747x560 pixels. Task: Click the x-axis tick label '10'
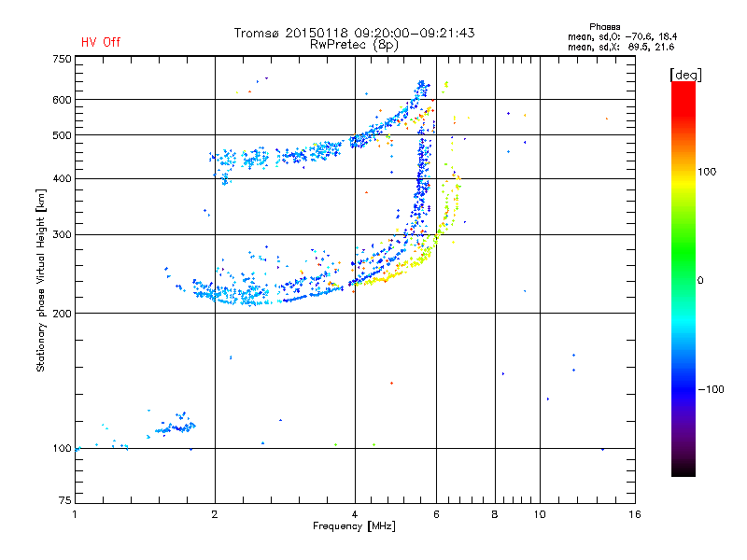540,514
